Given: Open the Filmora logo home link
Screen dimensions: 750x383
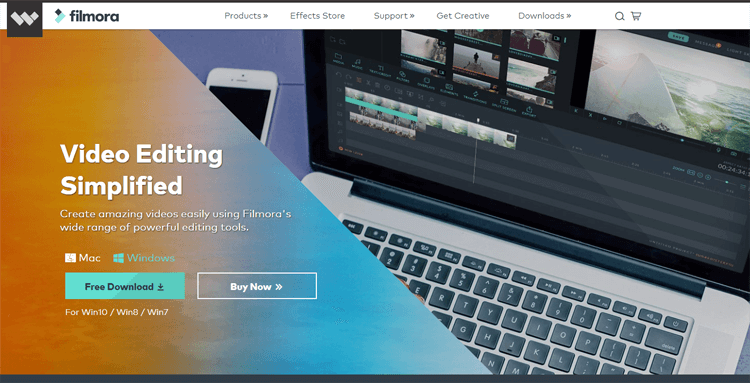Looking at the screenshot, I should (87, 16).
